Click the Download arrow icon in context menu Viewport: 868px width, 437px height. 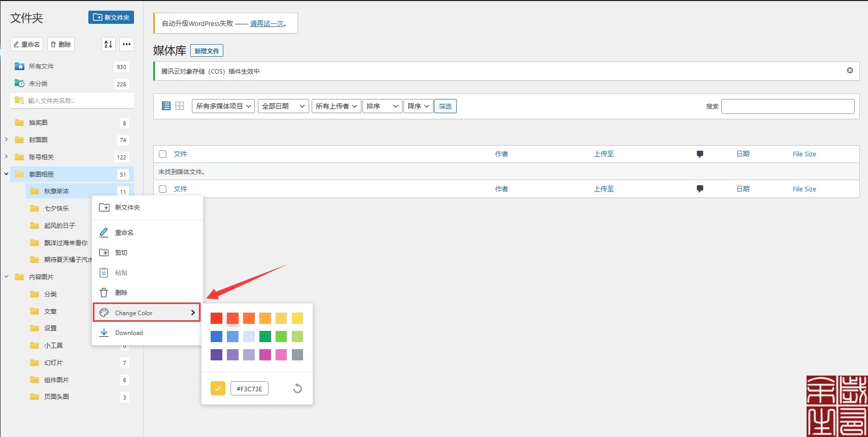click(x=104, y=332)
